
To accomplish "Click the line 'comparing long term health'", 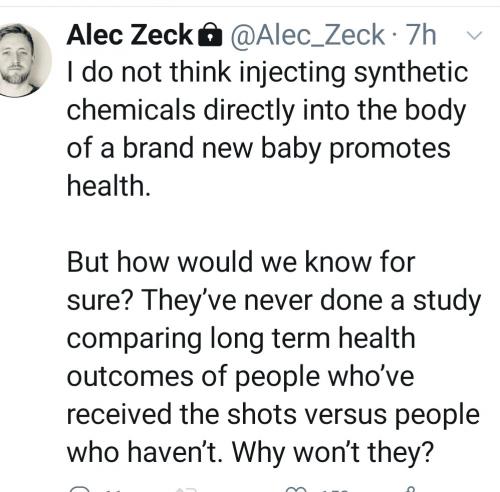I will coord(241,339).
